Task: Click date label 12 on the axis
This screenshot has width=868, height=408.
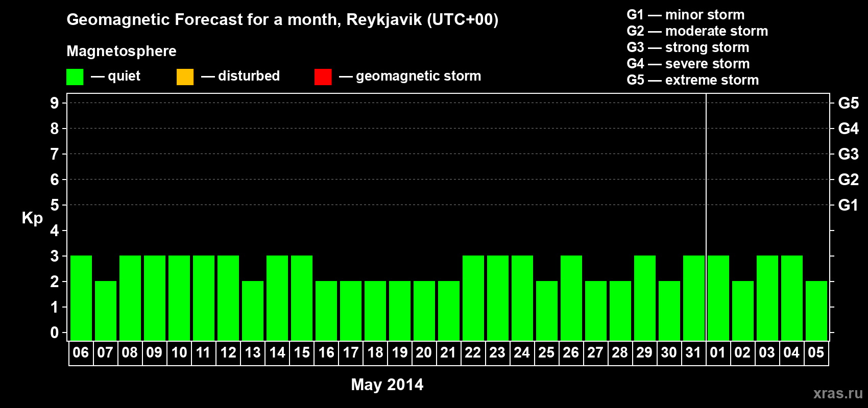Action: 228,352
